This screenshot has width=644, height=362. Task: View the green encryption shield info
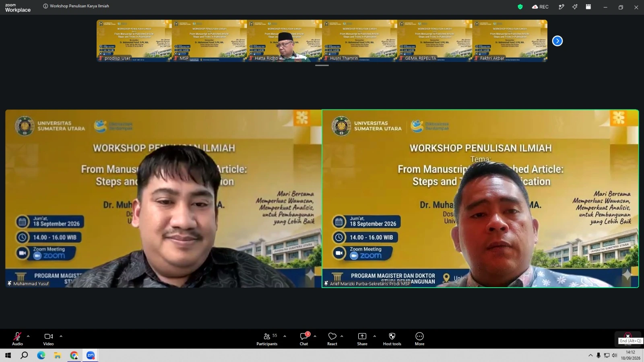(x=520, y=7)
